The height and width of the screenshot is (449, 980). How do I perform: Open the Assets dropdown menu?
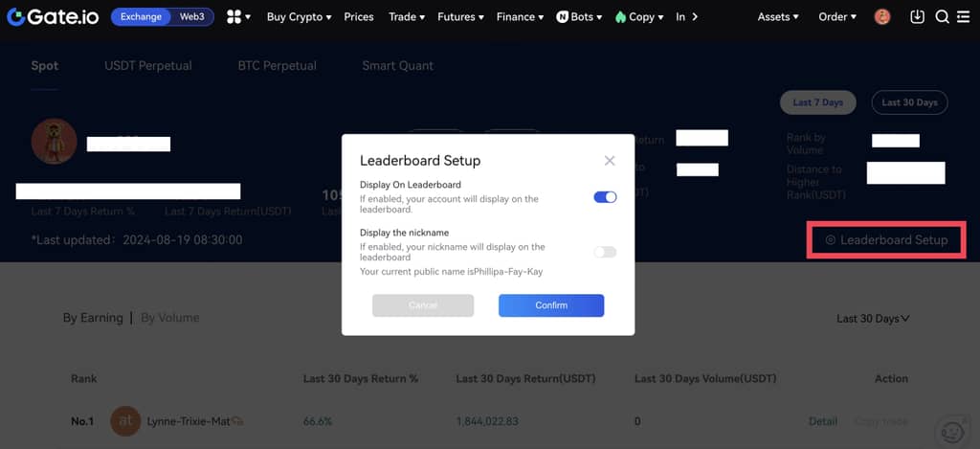pyautogui.click(x=777, y=16)
